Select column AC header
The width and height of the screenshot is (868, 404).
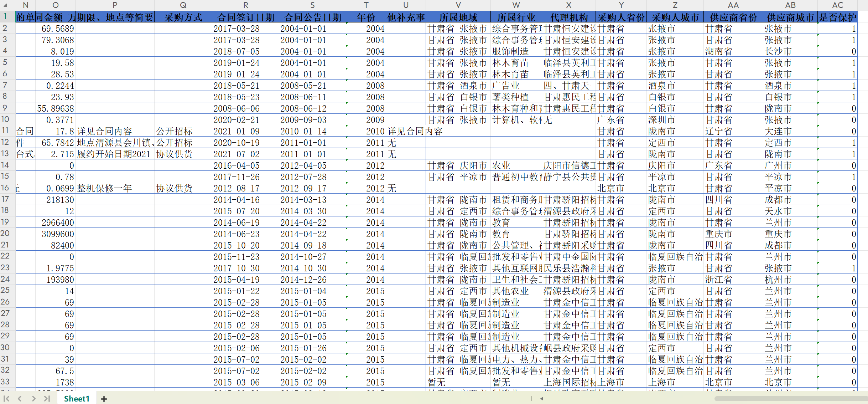click(x=837, y=5)
